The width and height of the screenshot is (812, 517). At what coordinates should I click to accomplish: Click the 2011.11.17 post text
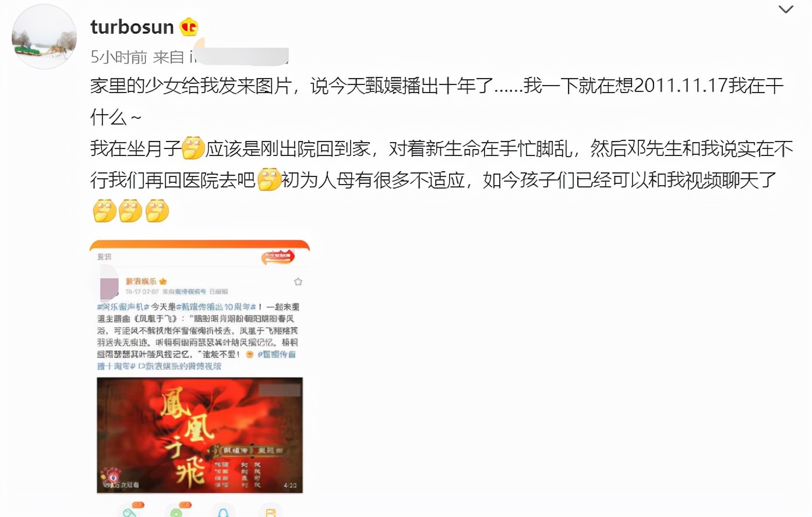[x=681, y=86]
